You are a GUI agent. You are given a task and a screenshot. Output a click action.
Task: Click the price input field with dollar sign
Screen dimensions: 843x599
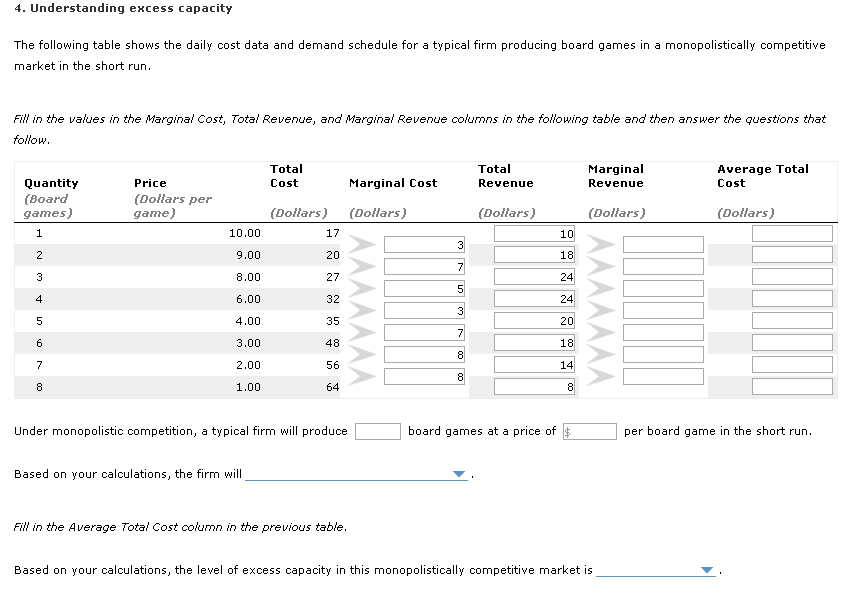[590, 431]
